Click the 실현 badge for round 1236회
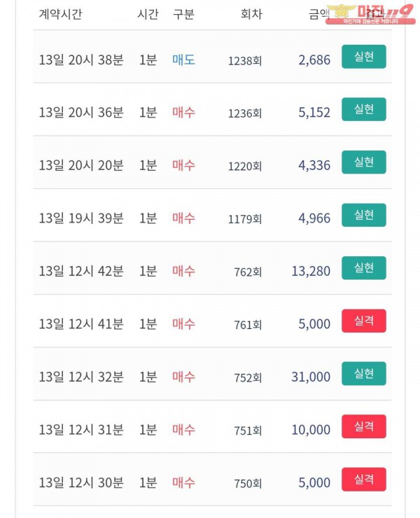The height and width of the screenshot is (518, 420). [363, 109]
